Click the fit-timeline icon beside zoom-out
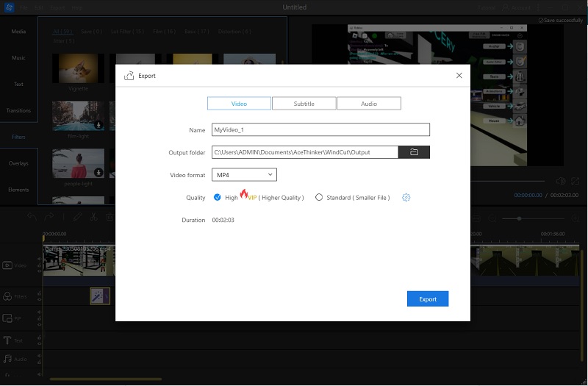This screenshot has height=386, width=588. pyautogui.click(x=476, y=218)
